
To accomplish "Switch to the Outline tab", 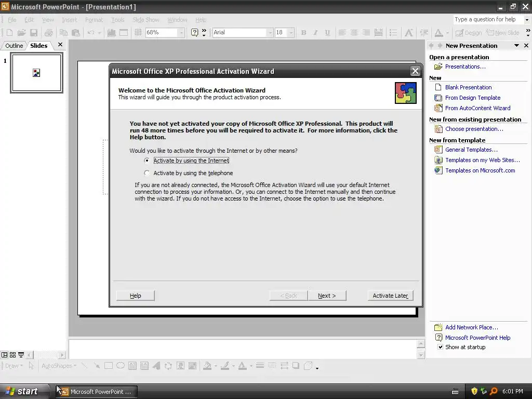I will click(14, 46).
